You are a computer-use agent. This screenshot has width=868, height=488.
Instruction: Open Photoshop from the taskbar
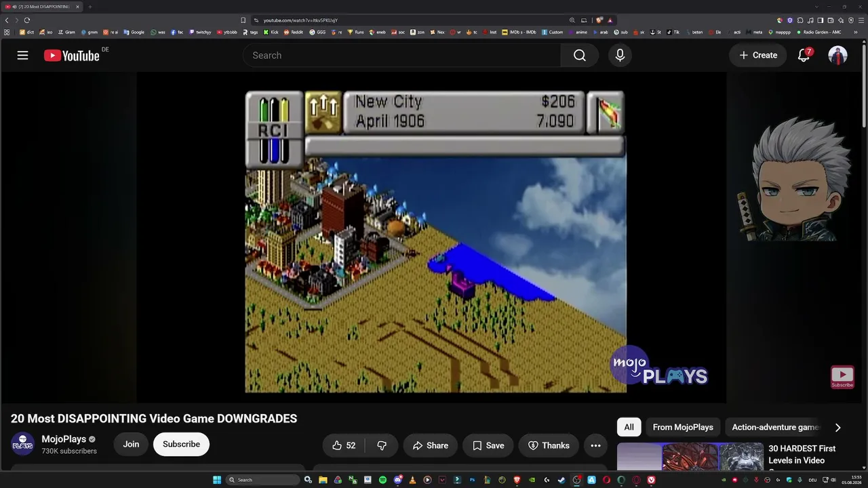[472, 480]
